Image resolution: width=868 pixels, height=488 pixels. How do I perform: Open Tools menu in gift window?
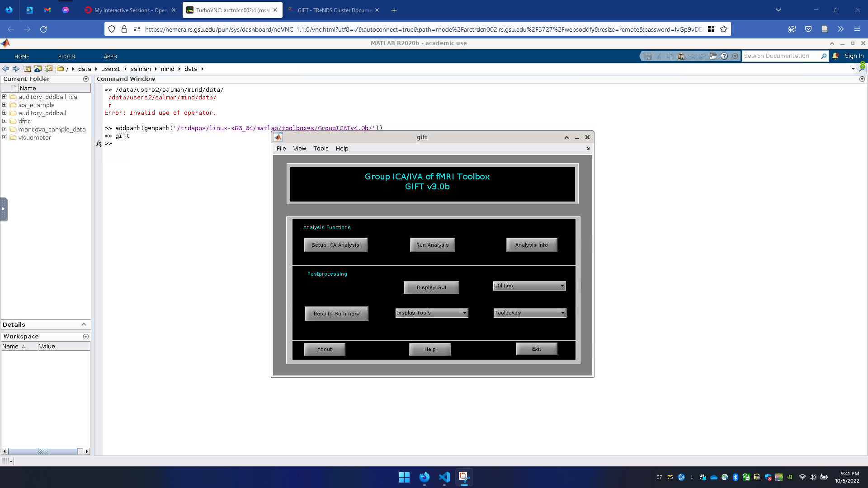[321, 148]
